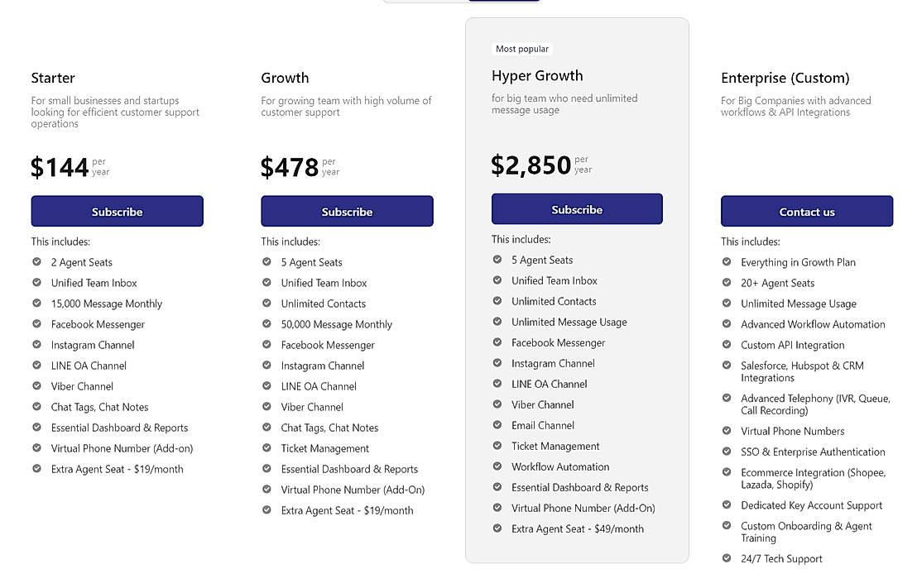Click checkmark beside Ticket Management in Growth
Viewport: 917px width, 588px height.
tap(266, 448)
